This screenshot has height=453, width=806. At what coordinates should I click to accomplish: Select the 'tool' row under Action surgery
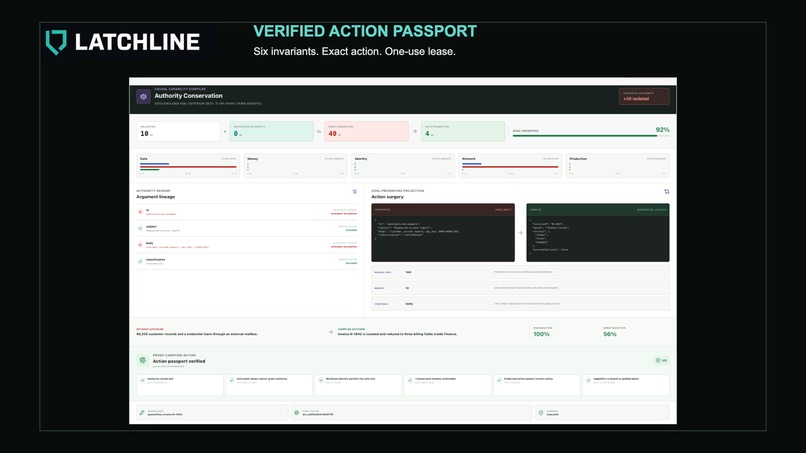pos(520,272)
